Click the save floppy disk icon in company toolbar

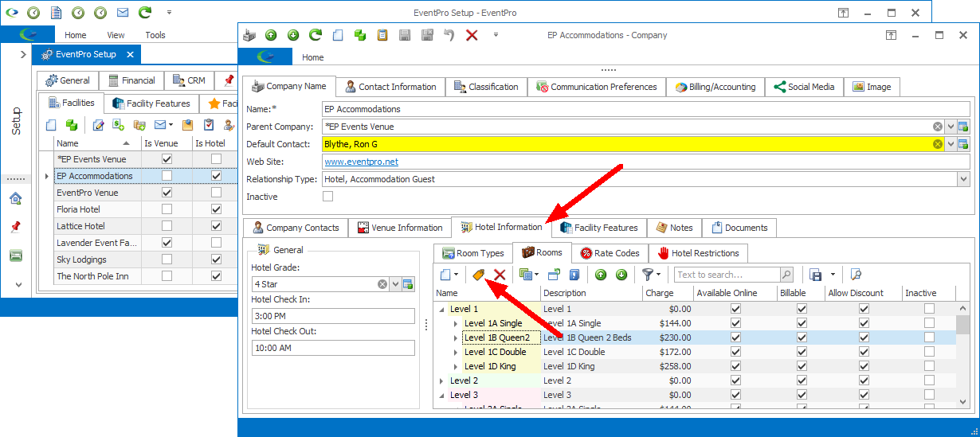(405, 35)
